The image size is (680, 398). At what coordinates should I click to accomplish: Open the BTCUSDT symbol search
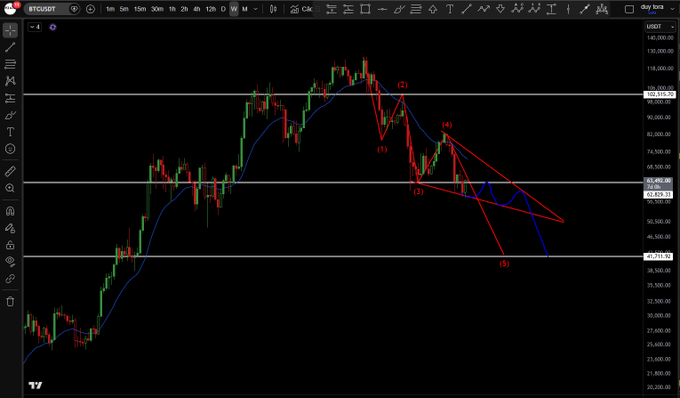46,9
